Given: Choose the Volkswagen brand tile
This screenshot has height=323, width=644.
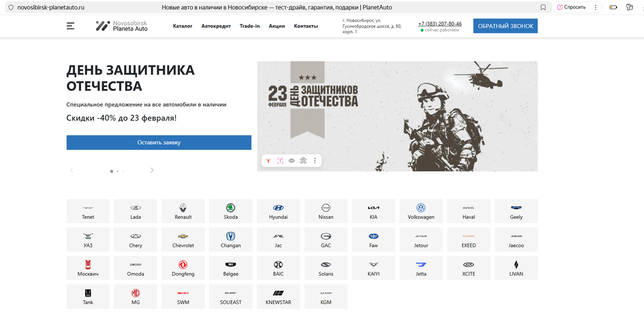Looking at the screenshot, I should 421,211.
